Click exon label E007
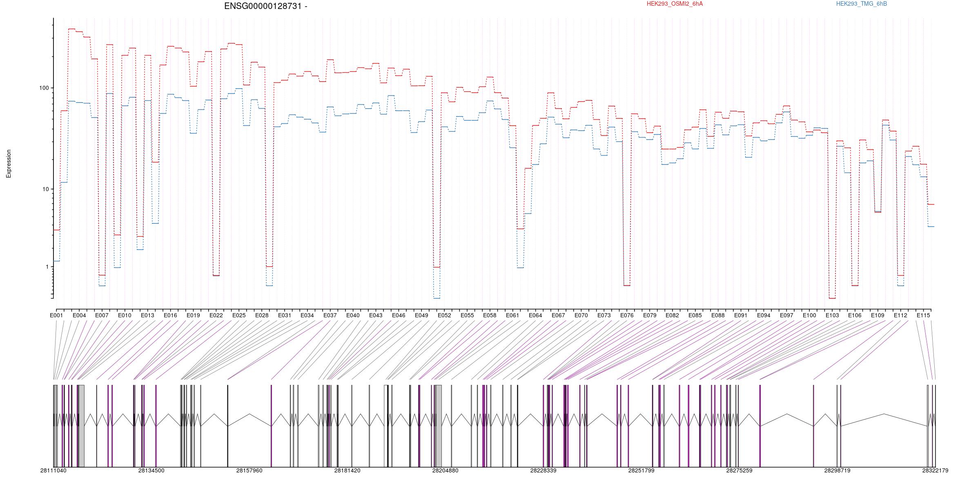 pos(102,315)
